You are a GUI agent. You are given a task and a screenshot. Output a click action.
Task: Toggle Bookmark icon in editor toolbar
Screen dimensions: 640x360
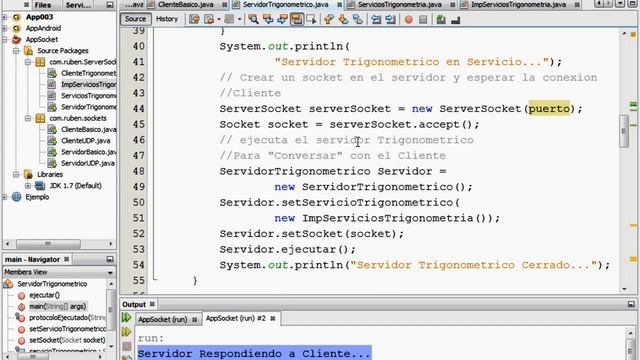(358, 19)
